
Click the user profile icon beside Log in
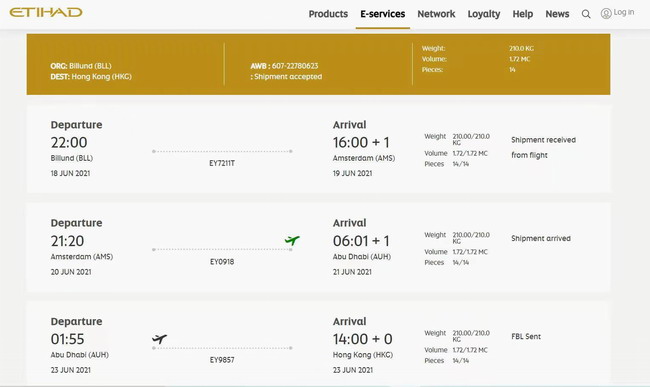pos(606,14)
